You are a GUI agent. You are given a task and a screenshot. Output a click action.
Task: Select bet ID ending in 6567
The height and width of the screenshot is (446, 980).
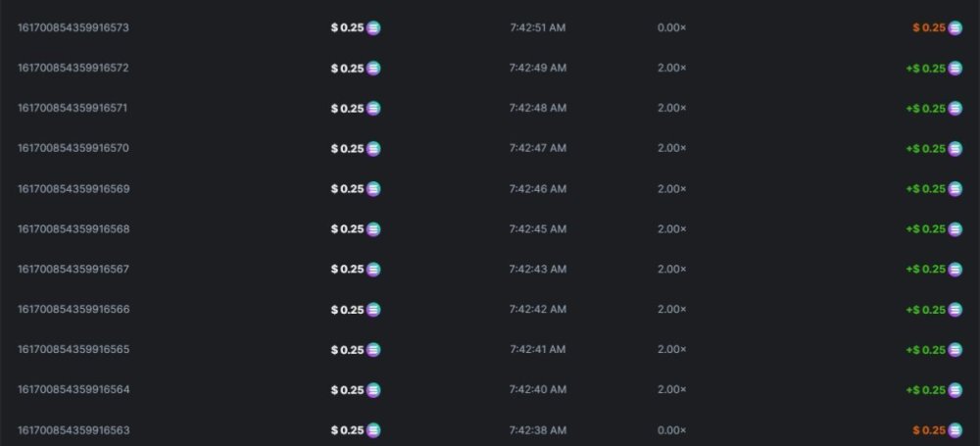tap(73, 269)
